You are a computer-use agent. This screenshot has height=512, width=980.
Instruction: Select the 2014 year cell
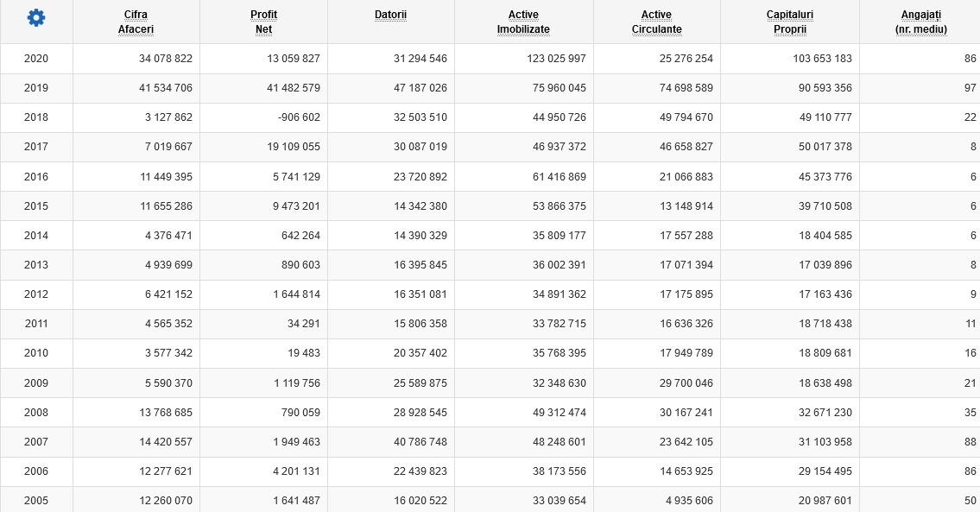pos(36,235)
